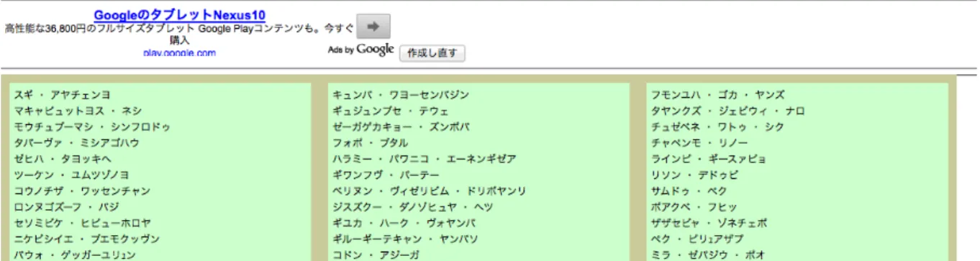980x261 pixels.
Task: Select the name starting with ニケビシイエ
Action: pyautogui.click(x=86, y=239)
